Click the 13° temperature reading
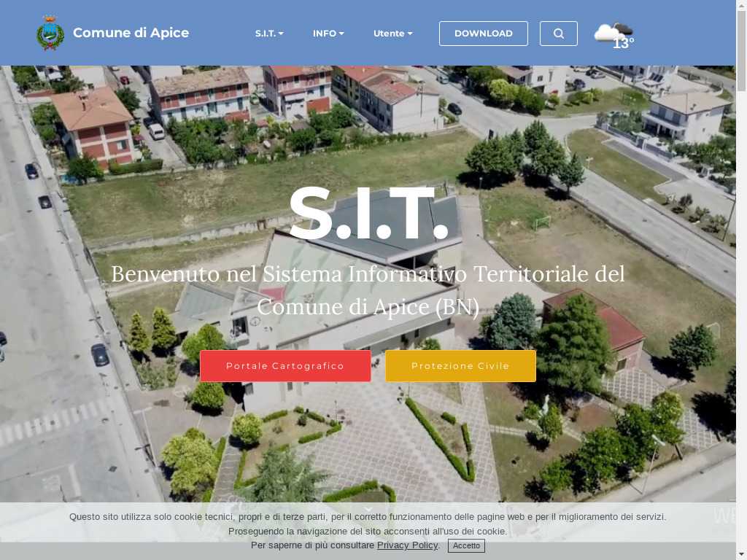747x560 pixels. 623,44
